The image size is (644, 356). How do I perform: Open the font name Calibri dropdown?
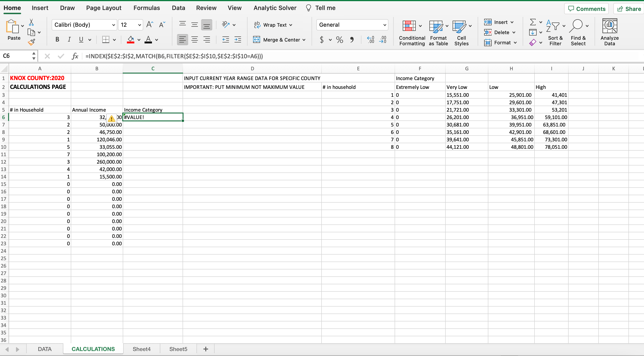tap(113, 25)
